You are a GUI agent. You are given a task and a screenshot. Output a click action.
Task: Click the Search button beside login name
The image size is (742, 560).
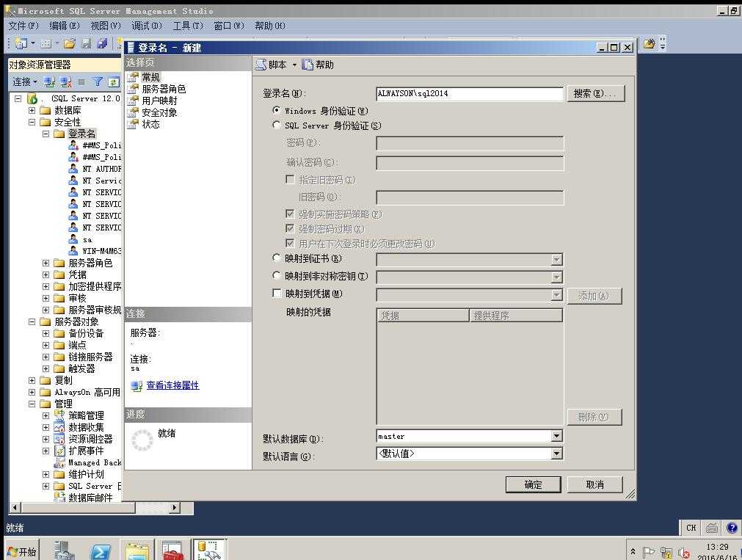(596, 93)
